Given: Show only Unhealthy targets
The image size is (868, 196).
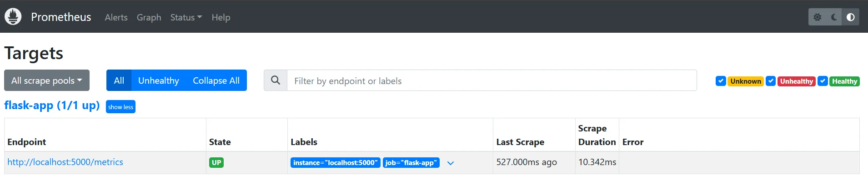Looking at the screenshot, I should (158, 80).
